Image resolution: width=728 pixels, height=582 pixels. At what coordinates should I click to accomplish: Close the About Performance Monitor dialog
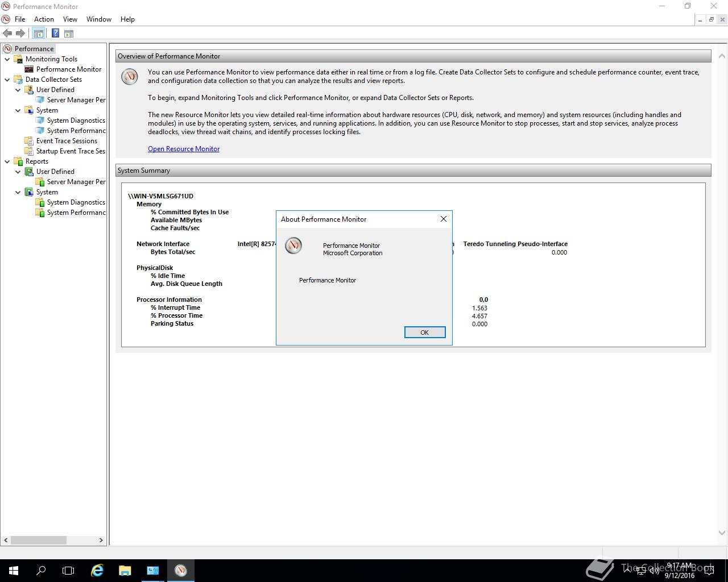pyautogui.click(x=444, y=219)
